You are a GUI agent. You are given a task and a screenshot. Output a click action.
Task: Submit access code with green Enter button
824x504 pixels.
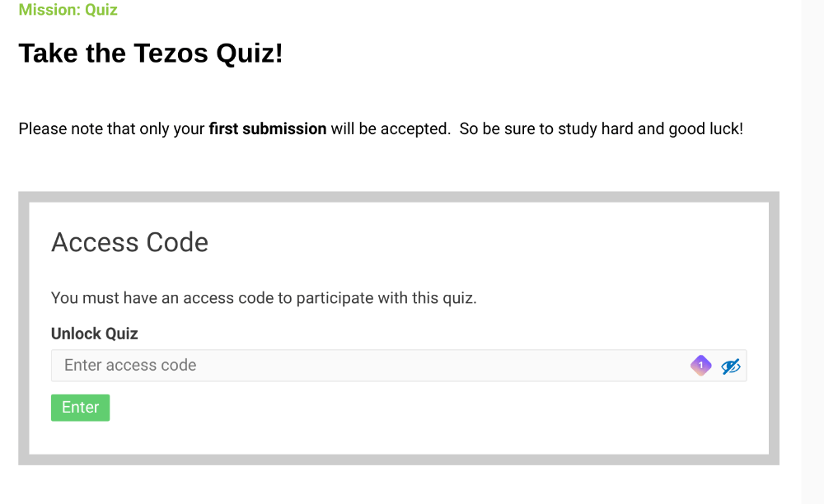point(81,408)
